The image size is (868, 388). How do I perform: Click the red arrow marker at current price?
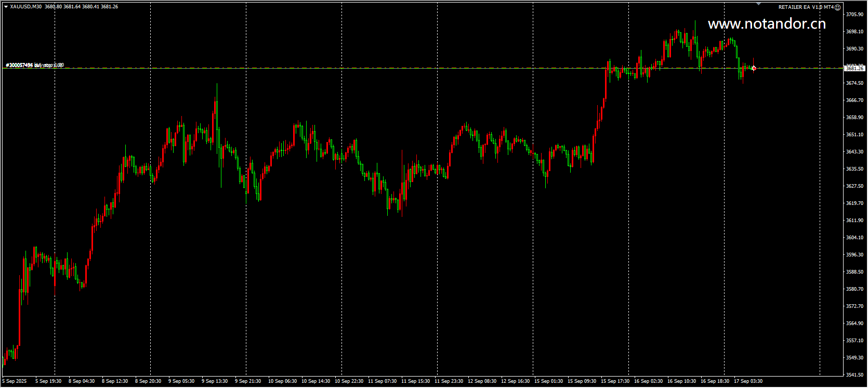click(x=754, y=68)
